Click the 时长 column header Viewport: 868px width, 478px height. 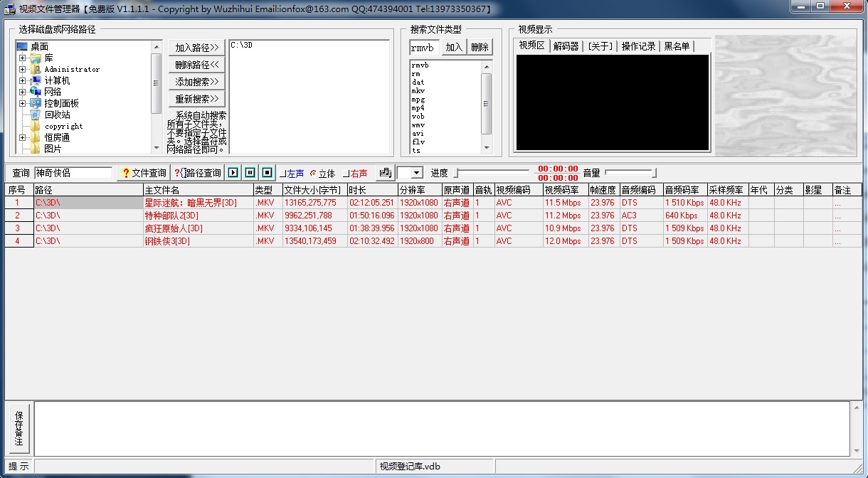[x=372, y=191]
